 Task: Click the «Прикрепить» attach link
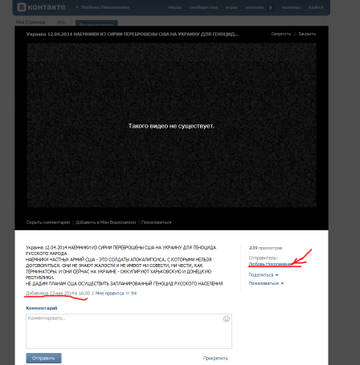pos(215,358)
